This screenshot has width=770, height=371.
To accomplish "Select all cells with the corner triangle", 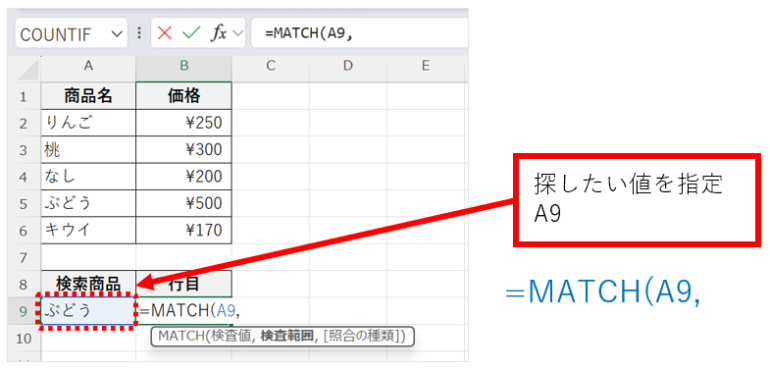I will point(28,69).
